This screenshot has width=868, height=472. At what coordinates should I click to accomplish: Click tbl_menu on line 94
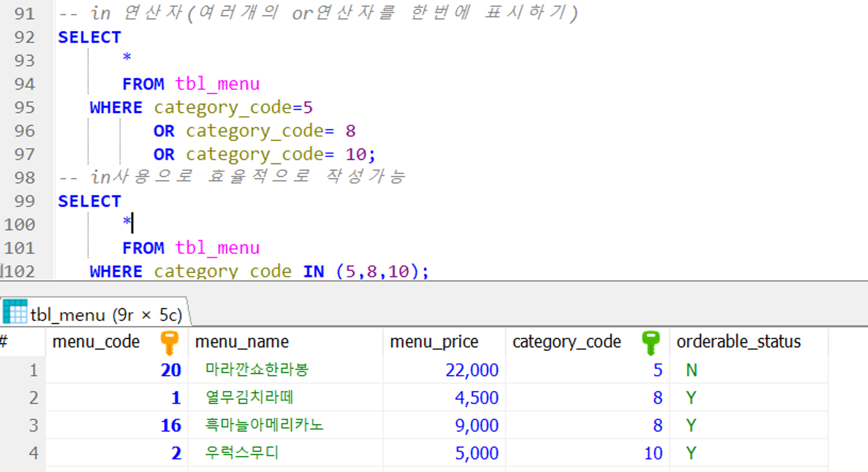218,84
